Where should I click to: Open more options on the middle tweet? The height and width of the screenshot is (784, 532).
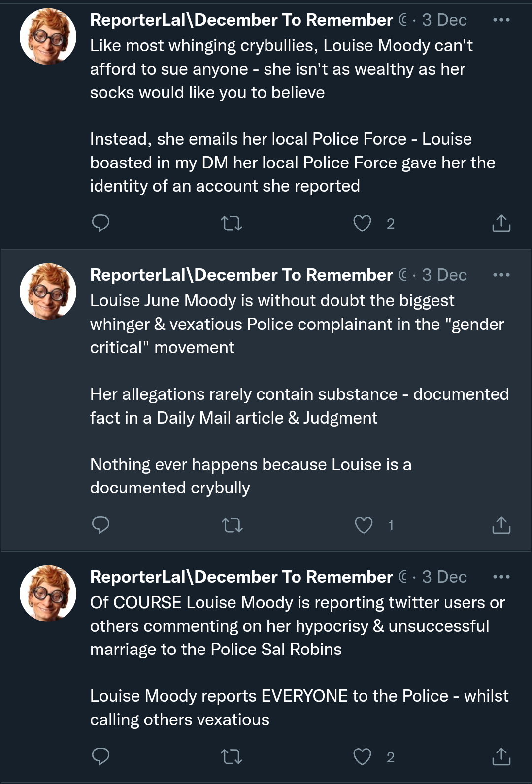pos(501,275)
